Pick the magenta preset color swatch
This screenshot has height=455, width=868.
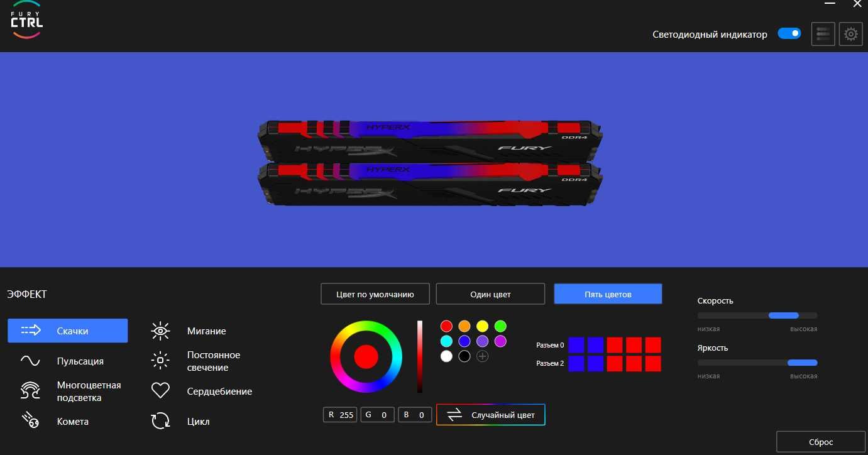[500, 341]
